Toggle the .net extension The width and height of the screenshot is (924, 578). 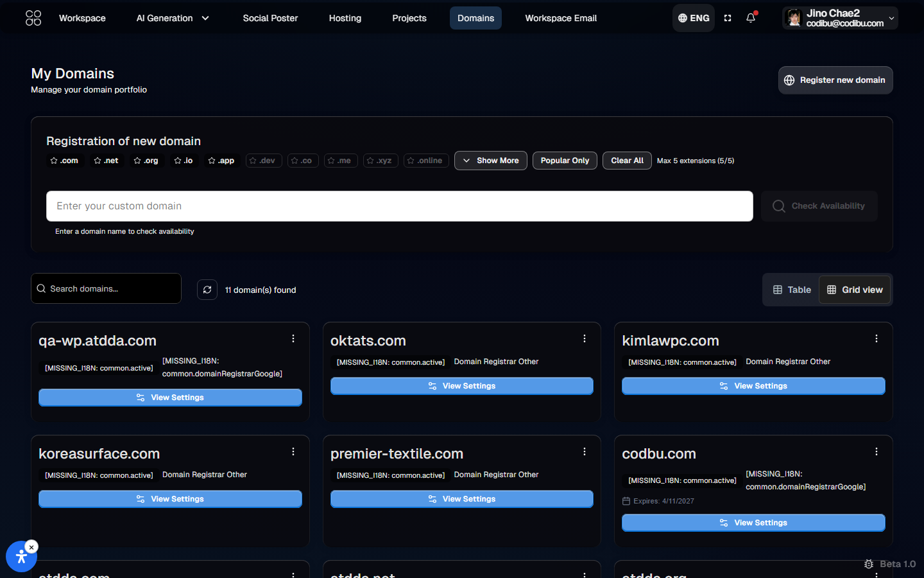pos(106,161)
